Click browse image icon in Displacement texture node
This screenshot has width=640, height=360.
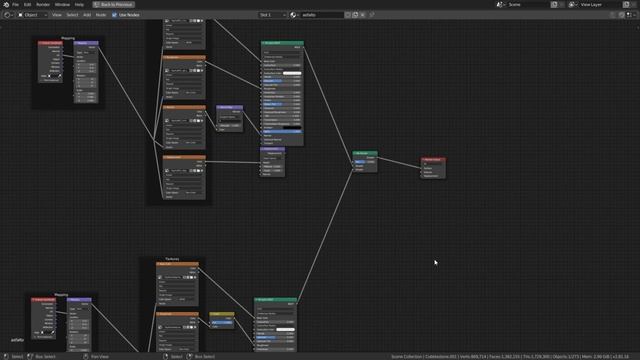click(167, 171)
